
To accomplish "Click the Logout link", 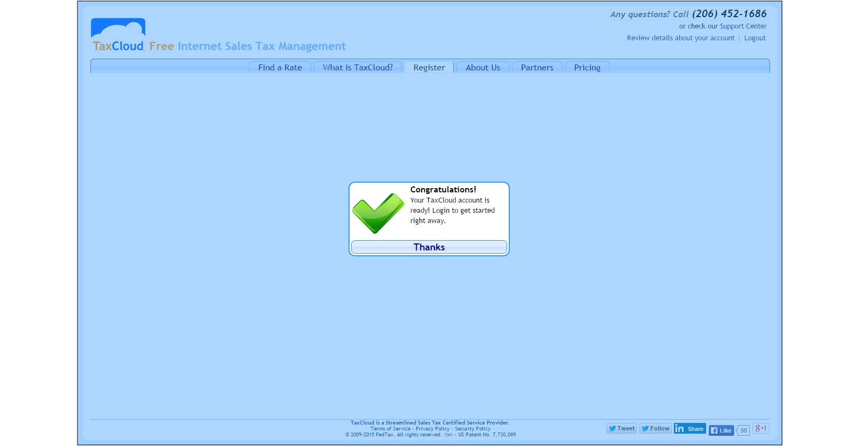I will (755, 38).
